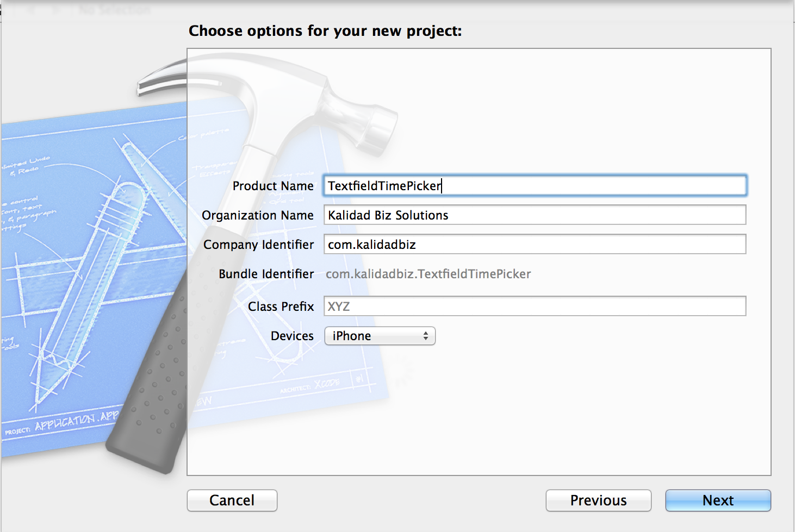Click the Next button
This screenshot has height=532, width=795.
coord(717,500)
